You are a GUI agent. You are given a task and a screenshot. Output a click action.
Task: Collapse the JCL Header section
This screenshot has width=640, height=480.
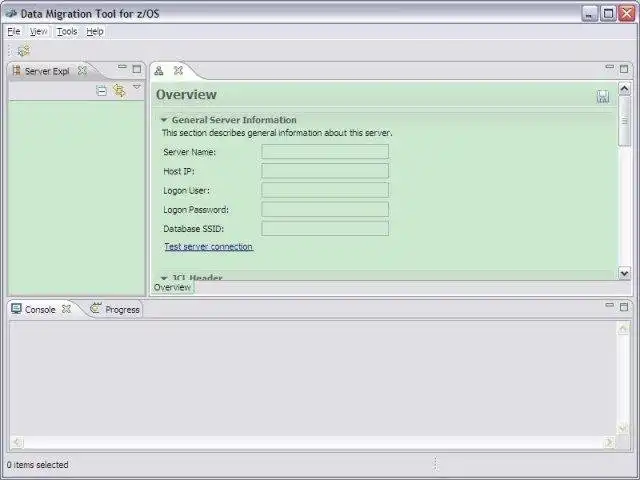coord(164,278)
